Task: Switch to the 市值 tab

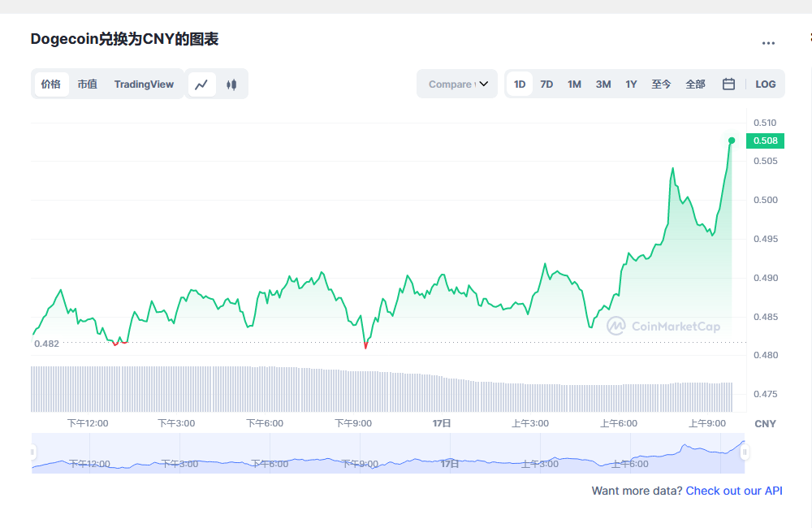Action: point(87,84)
